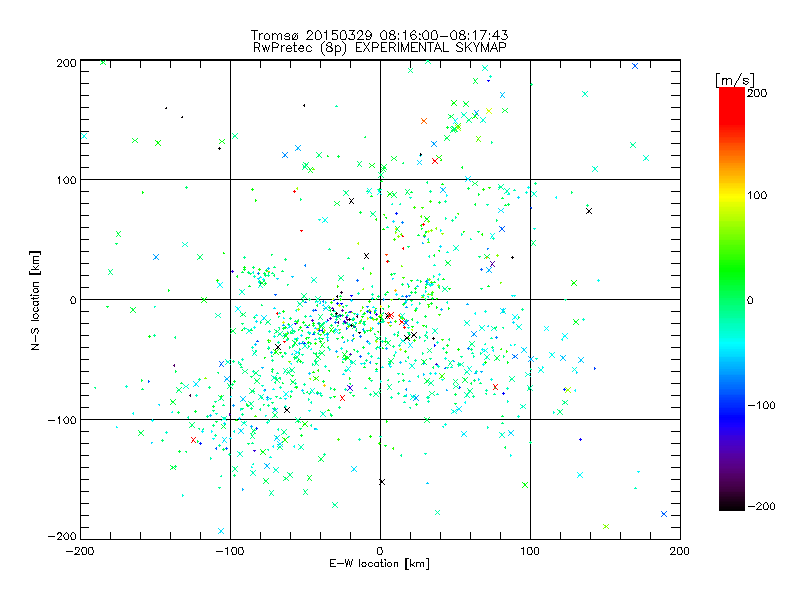Click the colorbar '100' value label
This screenshot has width=800, height=600.
[x=757, y=195]
